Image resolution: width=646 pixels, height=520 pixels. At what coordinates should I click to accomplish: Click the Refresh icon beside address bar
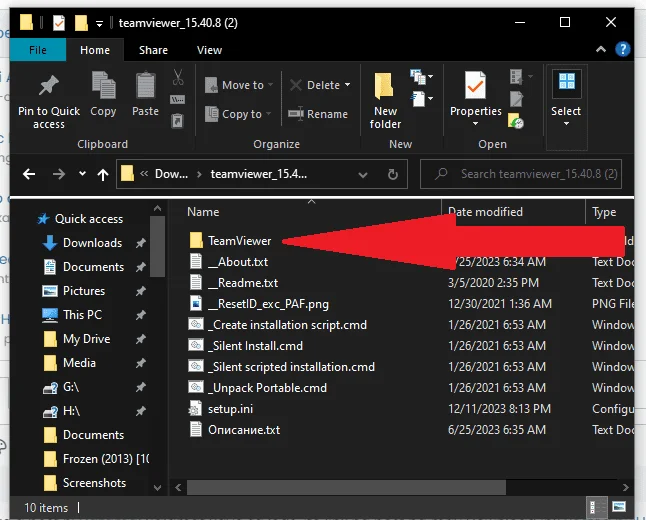tap(393, 174)
